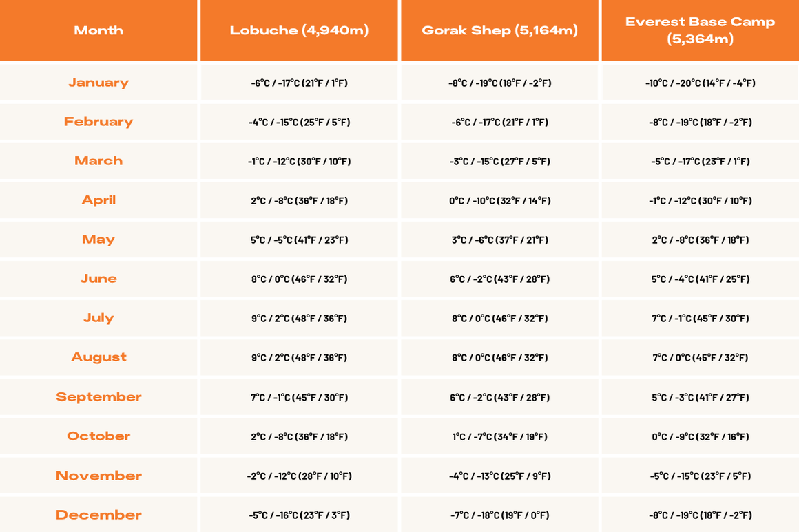The width and height of the screenshot is (799, 532).
Task: Select the April month cell
Action: (98, 200)
